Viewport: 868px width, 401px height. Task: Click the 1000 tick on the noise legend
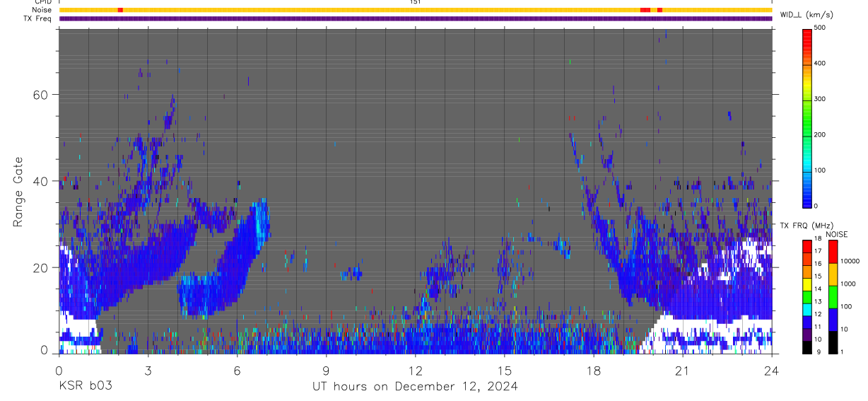point(848,284)
